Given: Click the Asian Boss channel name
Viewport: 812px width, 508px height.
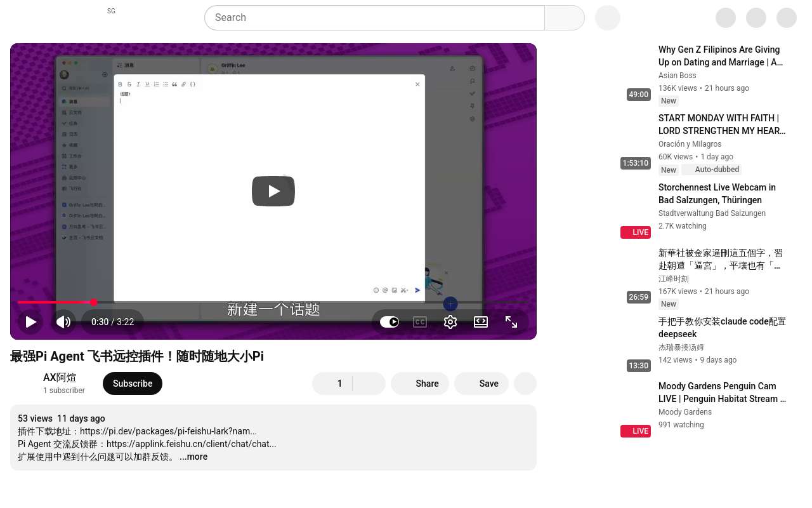Looking at the screenshot, I should pyautogui.click(x=677, y=76).
